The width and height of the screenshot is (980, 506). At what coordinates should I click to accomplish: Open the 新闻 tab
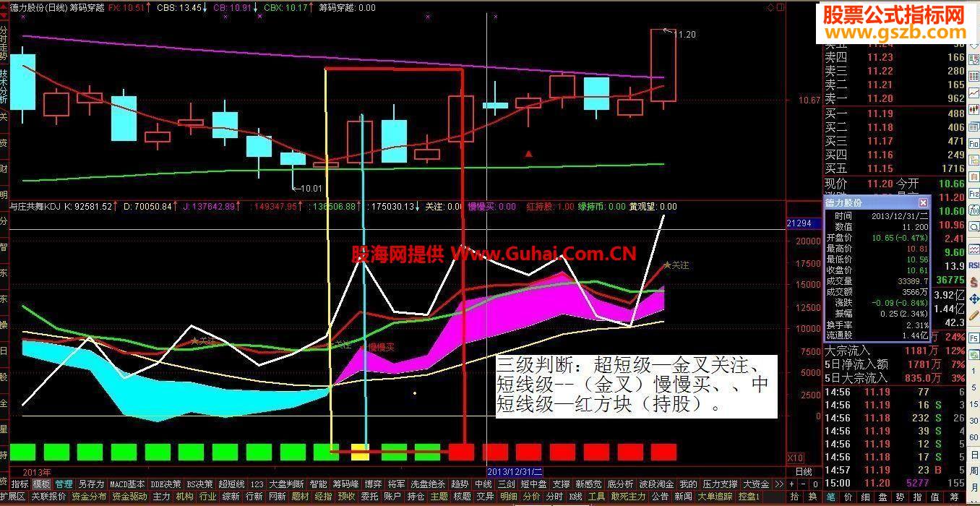click(684, 497)
